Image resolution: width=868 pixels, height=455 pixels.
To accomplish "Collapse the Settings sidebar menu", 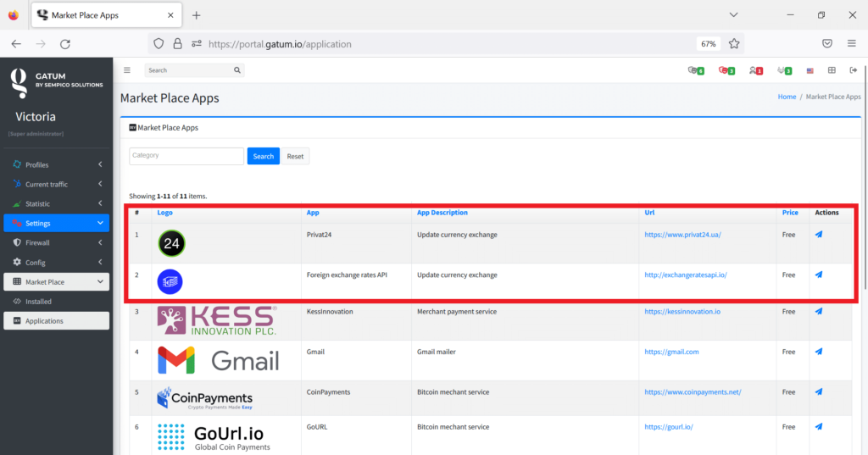I will coord(57,223).
